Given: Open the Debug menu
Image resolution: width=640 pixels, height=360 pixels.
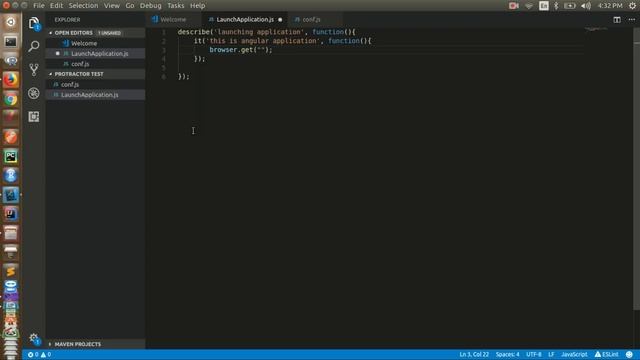Looking at the screenshot, I should pos(151,6).
